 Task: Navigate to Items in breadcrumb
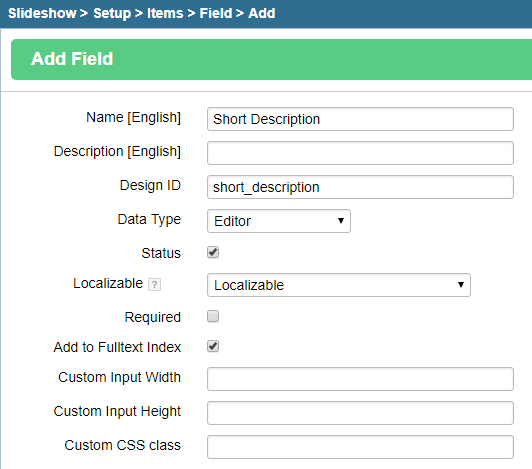[165, 13]
